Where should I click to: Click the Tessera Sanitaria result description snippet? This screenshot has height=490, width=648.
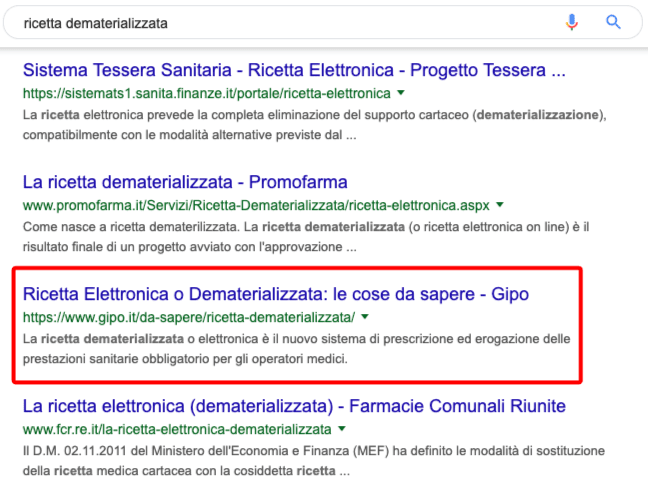(x=300, y=125)
